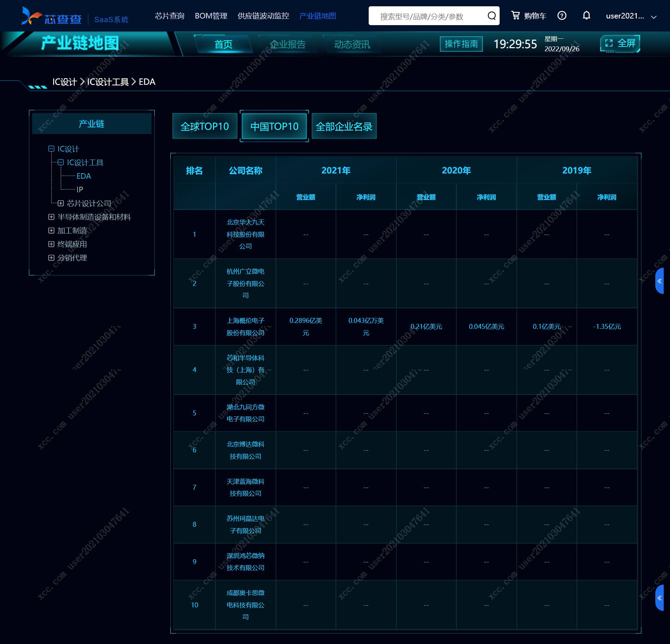
Task: Open the shopping cart icon
Action: pos(515,15)
